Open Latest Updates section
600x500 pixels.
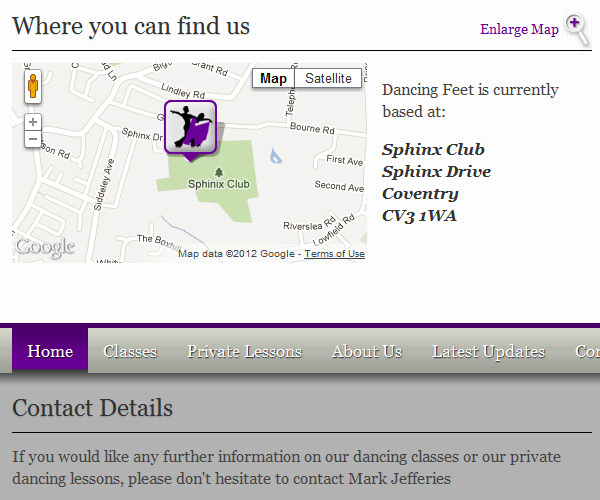[x=488, y=351]
